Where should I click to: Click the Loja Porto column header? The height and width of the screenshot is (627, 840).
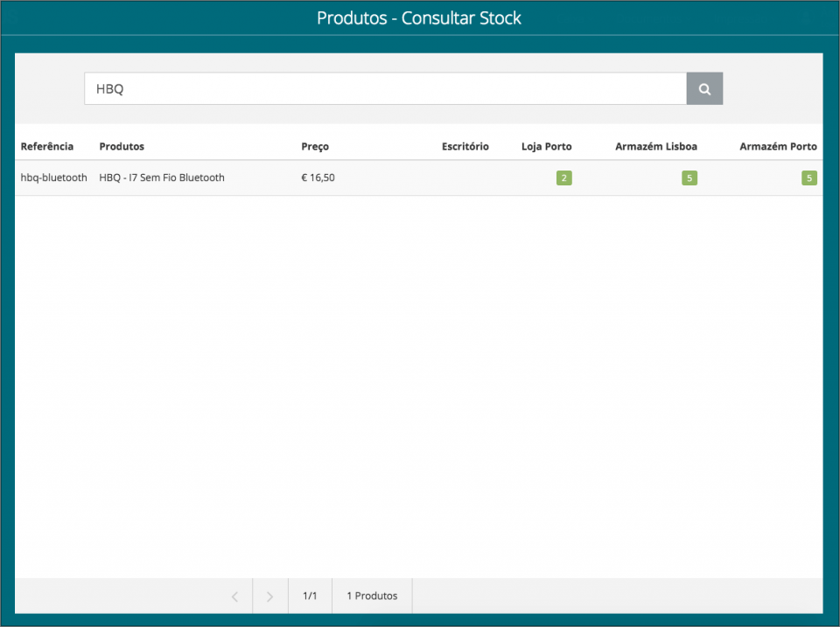click(x=547, y=146)
